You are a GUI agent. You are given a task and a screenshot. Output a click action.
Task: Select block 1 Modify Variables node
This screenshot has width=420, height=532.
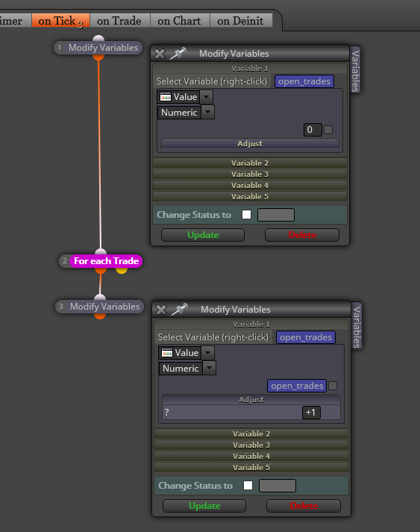click(x=98, y=48)
